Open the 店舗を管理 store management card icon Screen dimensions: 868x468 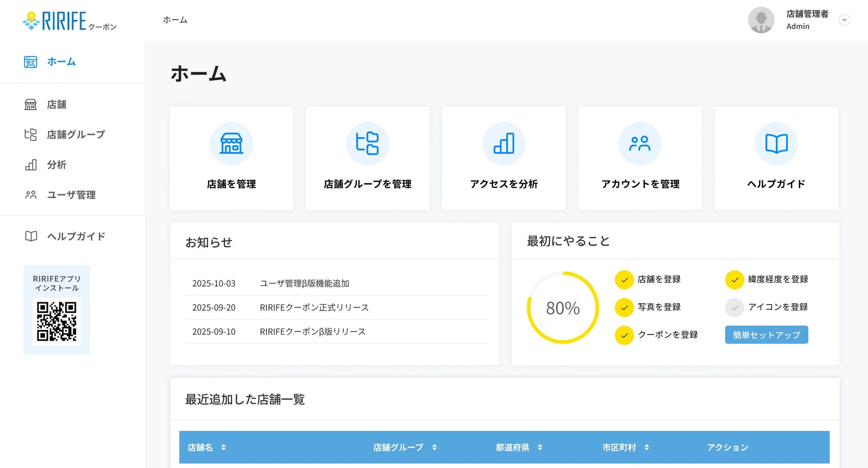[x=231, y=143]
